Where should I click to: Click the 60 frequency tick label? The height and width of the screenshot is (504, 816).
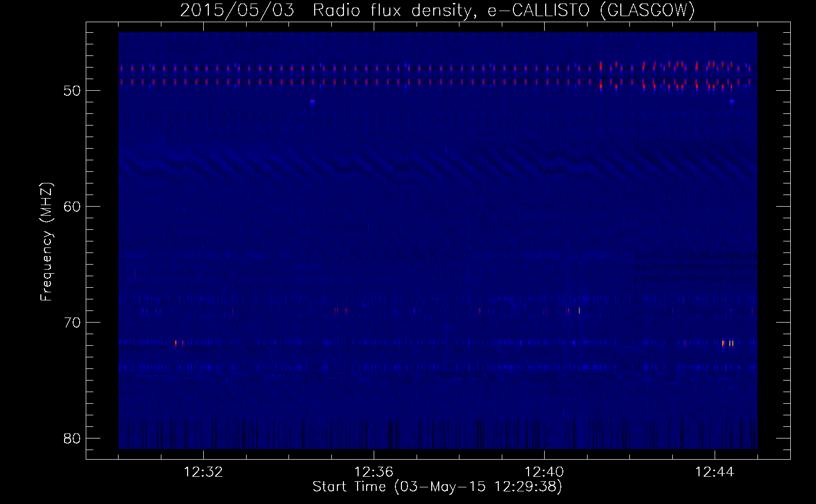(x=73, y=207)
